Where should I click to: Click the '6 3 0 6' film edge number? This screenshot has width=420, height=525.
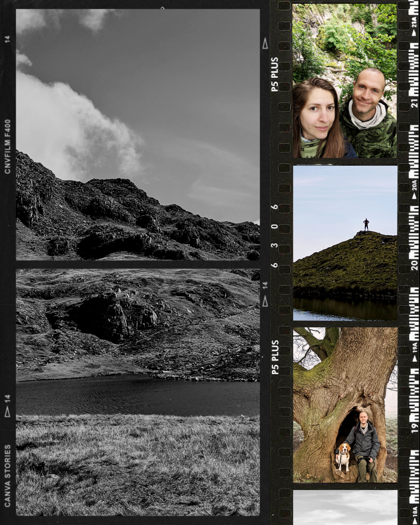[275, 236]
